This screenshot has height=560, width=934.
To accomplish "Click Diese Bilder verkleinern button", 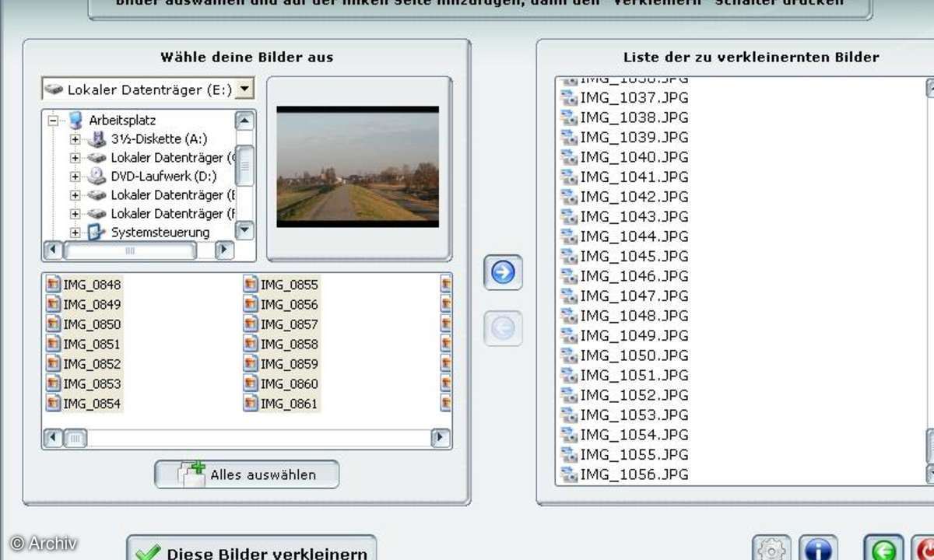I will [251, 550].
